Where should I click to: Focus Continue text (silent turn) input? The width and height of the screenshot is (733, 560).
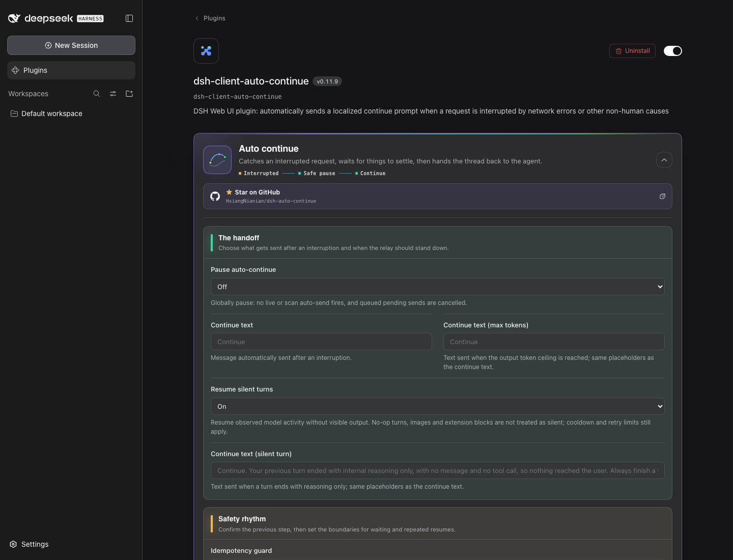coord(438,470)
